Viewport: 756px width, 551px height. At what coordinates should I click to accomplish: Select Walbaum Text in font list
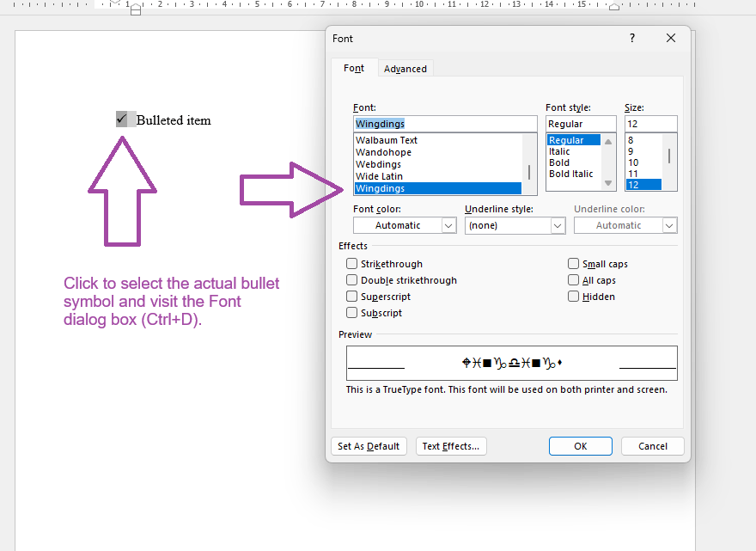[x=438, y=140]
